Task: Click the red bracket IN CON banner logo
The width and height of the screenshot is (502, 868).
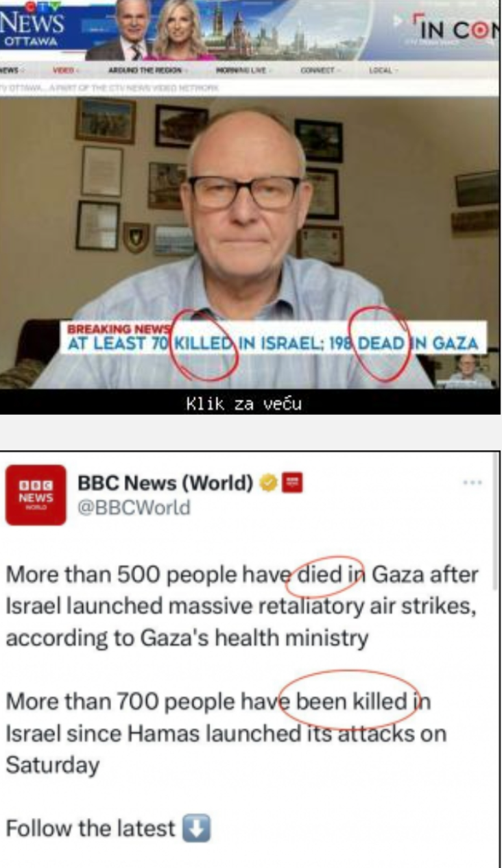Action: tap(457, 29)
